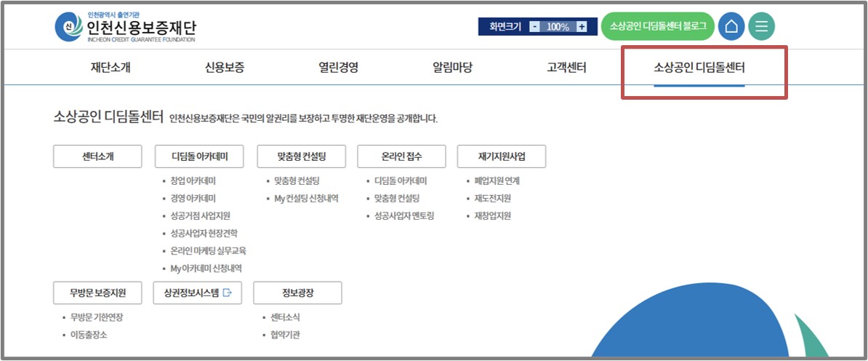The height and width of the screenshot is (361, 868).
Task: Click the 100% screen size value
Action: pos(558,27)
